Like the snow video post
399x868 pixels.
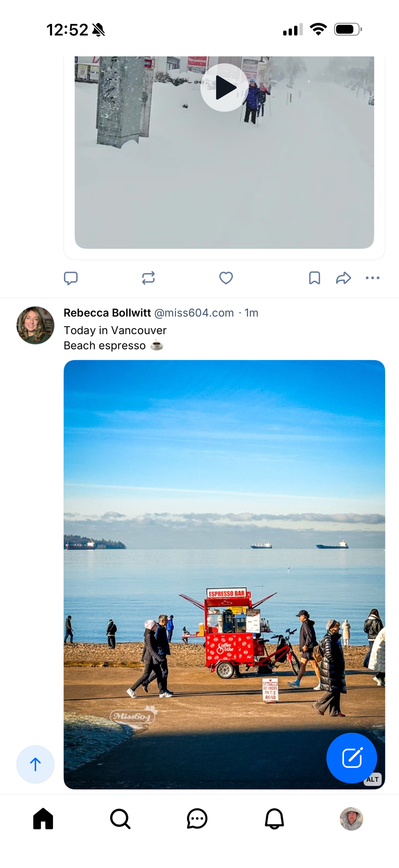tap(226, 278)
